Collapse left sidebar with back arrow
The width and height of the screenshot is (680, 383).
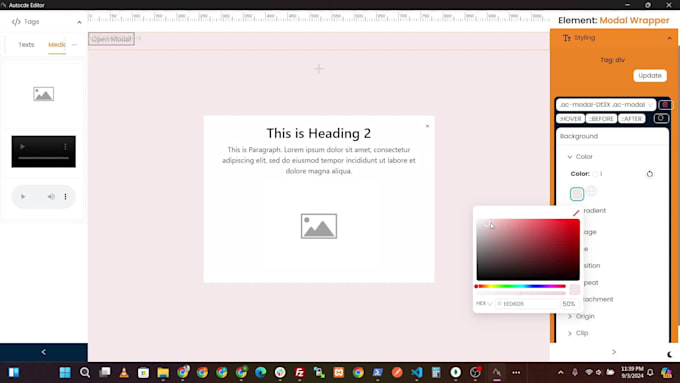tap(43, 352)
